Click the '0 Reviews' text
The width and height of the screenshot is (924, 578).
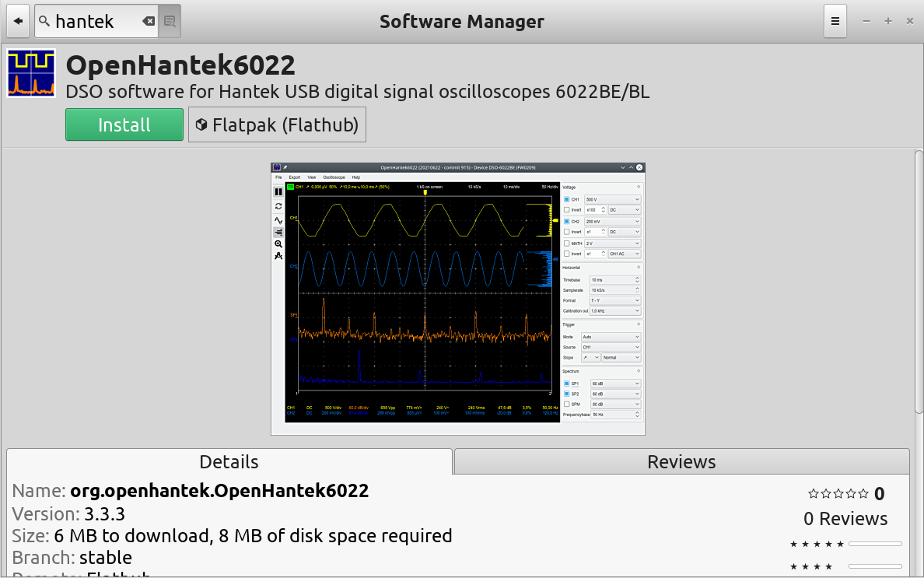pos(845,519)
